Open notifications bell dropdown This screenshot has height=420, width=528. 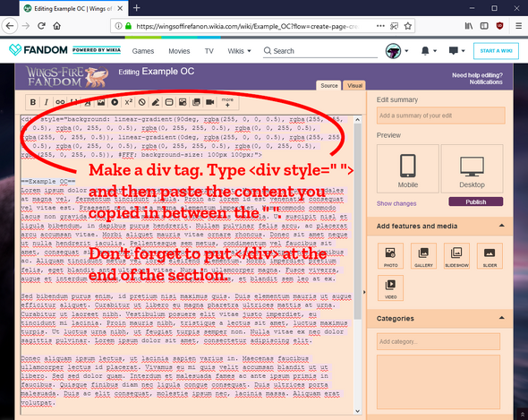click(x=429, y=51)
